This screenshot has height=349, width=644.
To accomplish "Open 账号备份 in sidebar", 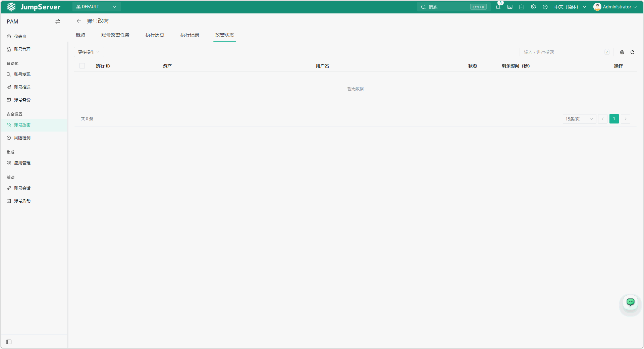I will [34, 100].
